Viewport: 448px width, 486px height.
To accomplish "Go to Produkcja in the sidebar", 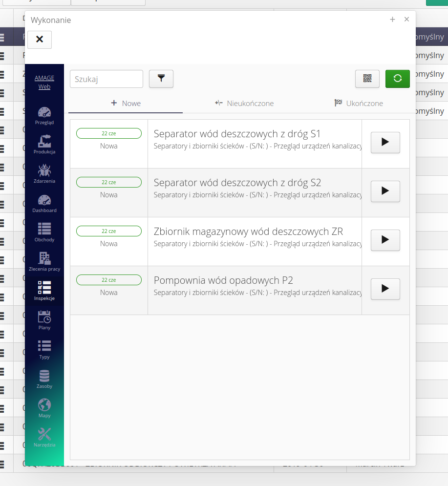I will tap(44, 145).
